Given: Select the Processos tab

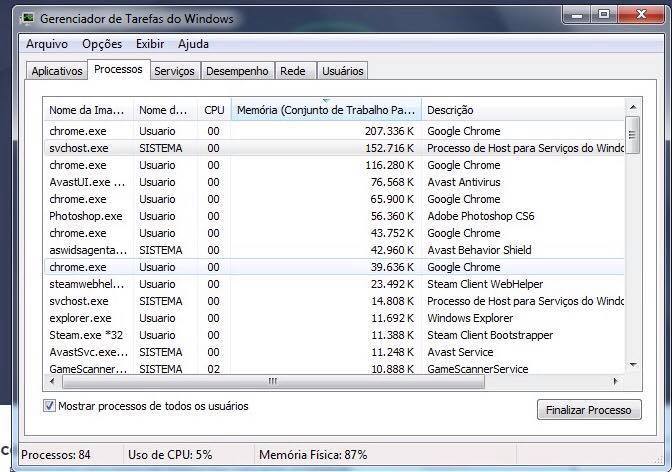Looking at the screenshot, I should pyautogui.click(x=119, y=69).
